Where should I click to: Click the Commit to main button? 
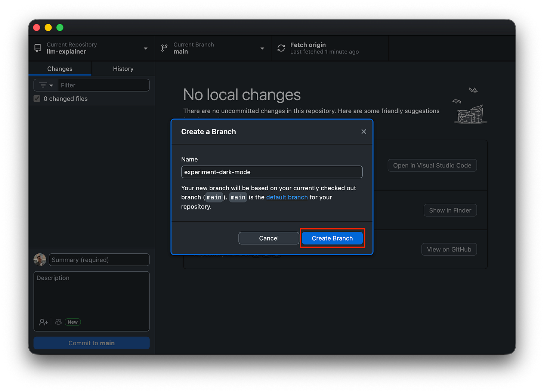(91, 343)
